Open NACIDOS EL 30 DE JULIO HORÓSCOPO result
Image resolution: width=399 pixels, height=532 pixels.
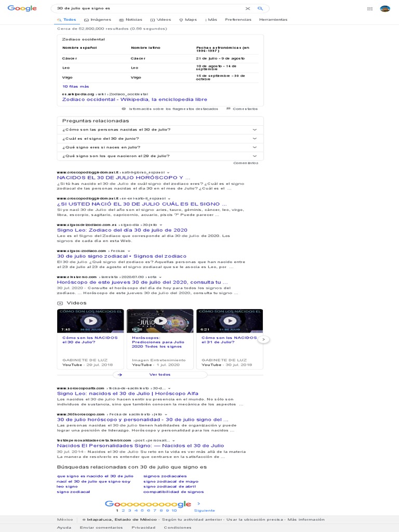click(x=124, y=178)
